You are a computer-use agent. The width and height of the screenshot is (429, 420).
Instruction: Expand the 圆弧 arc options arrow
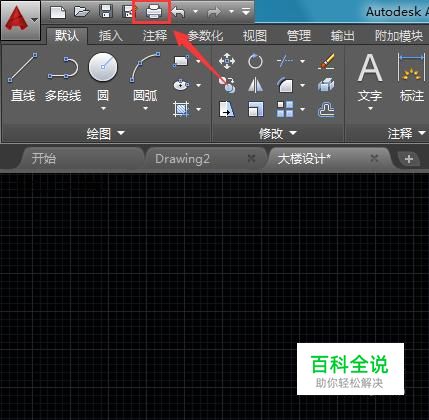tap(145, 108)
